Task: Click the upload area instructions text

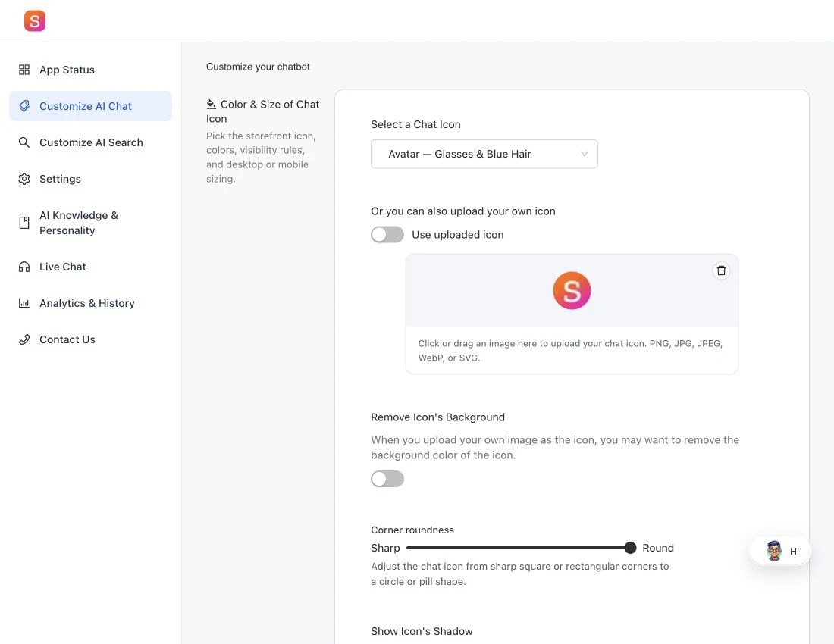Action: click(x=570, y=351)
